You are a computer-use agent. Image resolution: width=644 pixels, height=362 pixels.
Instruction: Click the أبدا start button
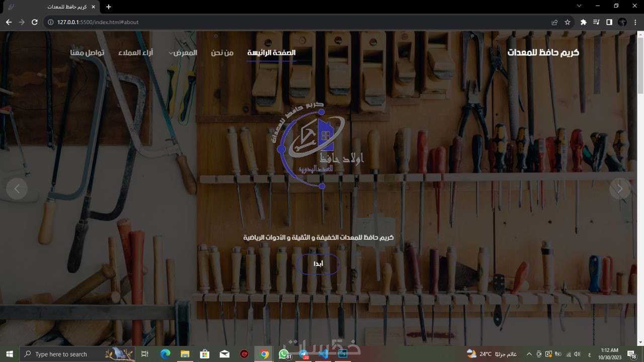pos(318,264)
